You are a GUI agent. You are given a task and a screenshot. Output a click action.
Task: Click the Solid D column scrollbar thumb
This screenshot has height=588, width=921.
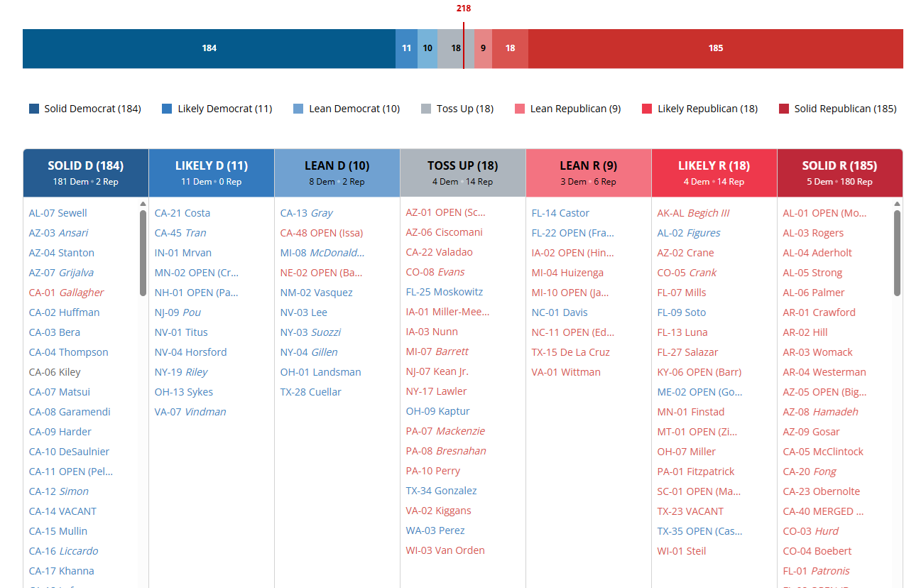pyautogui.click(x=143, y=253)
